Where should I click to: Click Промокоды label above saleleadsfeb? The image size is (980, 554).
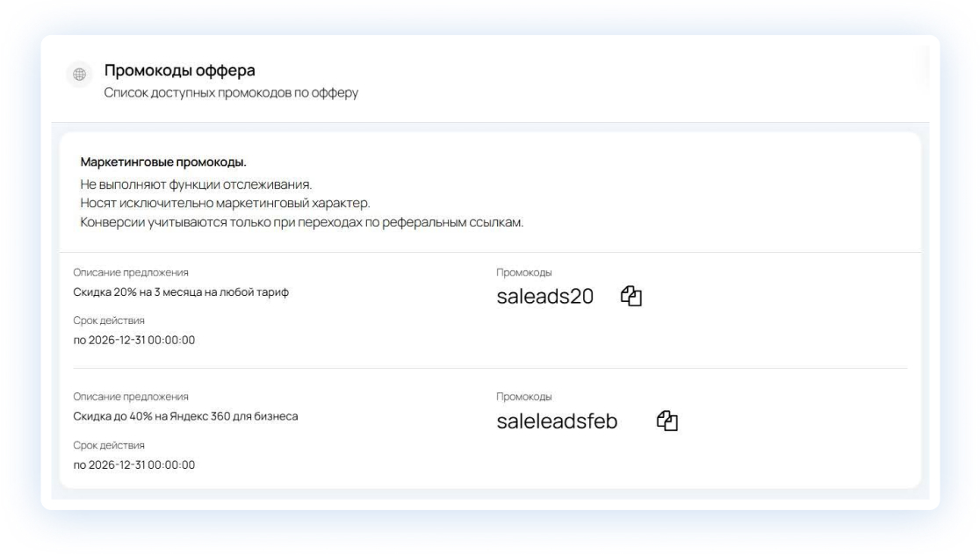(x=524, y=397)
